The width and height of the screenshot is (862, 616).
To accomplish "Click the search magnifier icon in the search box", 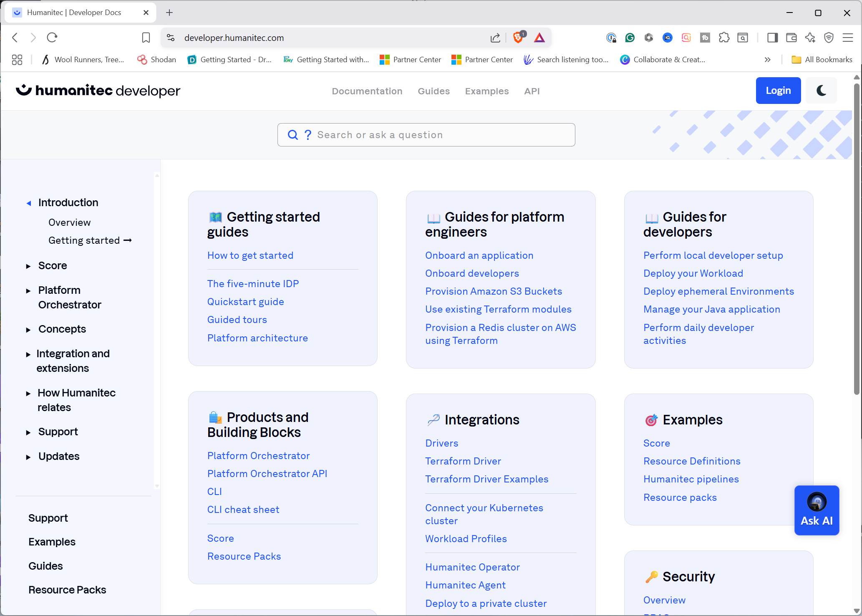I will tap(293, 135).
